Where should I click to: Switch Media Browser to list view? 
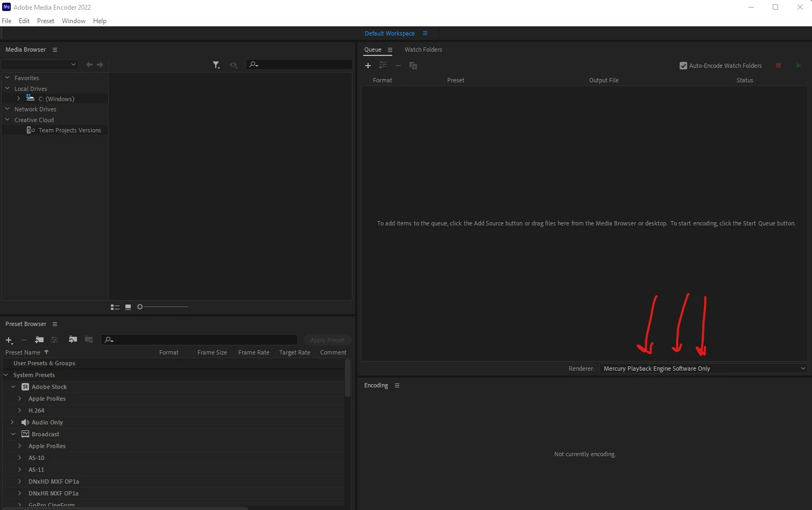(115, 307)
